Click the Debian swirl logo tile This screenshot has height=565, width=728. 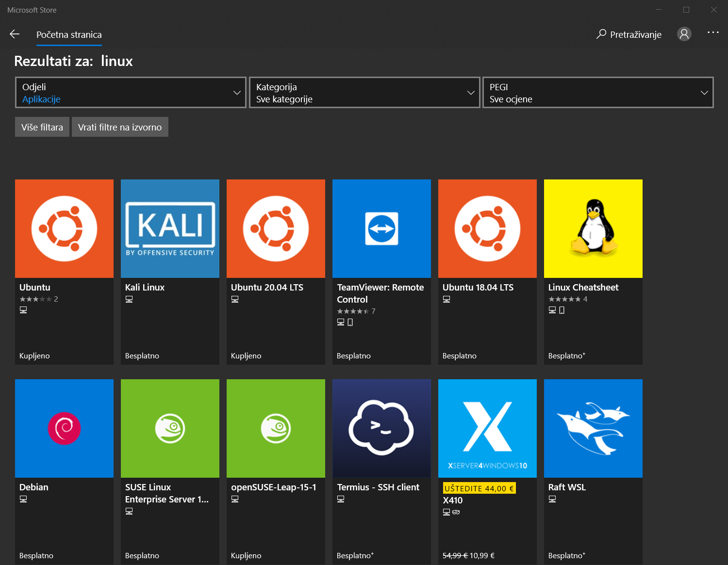64,429
